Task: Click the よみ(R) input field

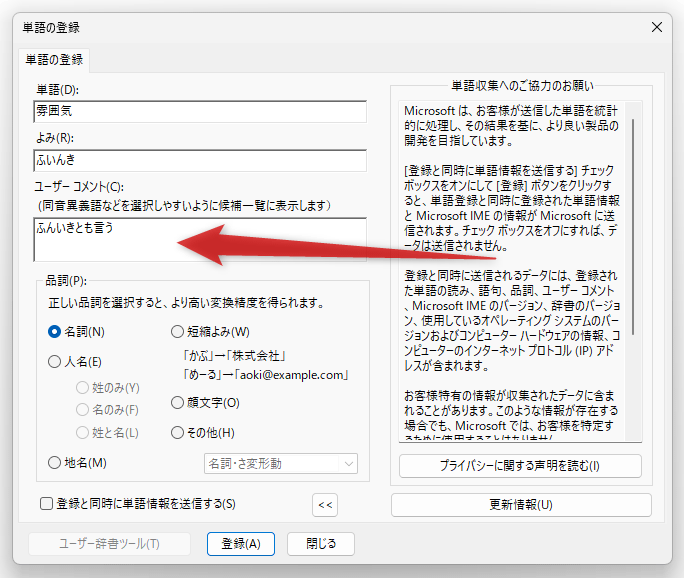Action: pos(200,161)
